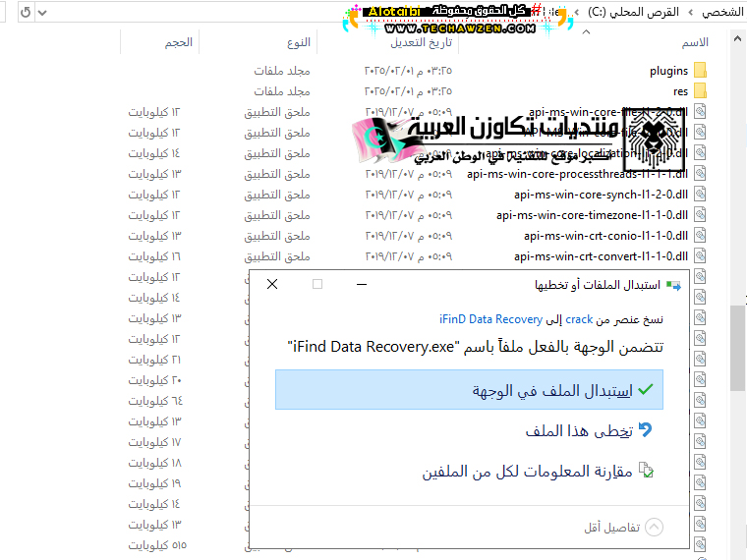Click the dll icon for api-ms-win-core-processthreads
The height and width of the screenshot is (560, 747).
coord(700,173)
